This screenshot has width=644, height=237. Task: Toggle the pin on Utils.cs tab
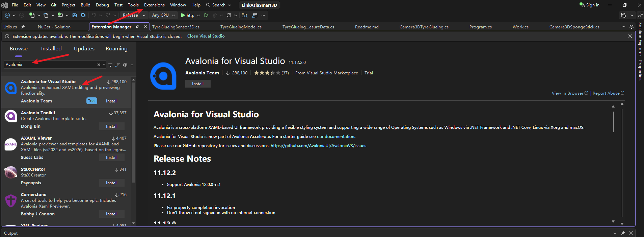tap(23, 27)
